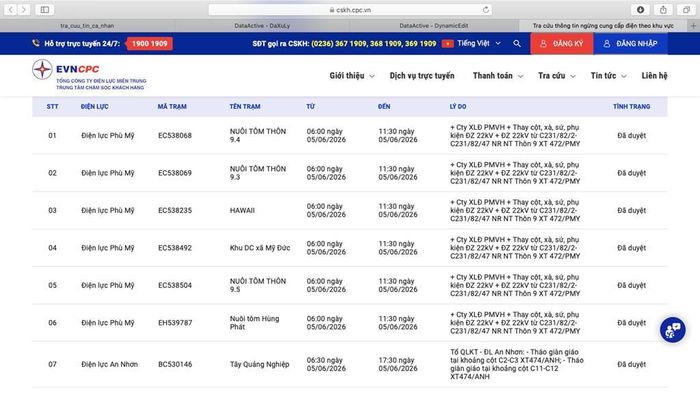Switch to tra_cuu_tin_ca_nhan tab
This screenshot has width=700, height=394.
point(87,26)
